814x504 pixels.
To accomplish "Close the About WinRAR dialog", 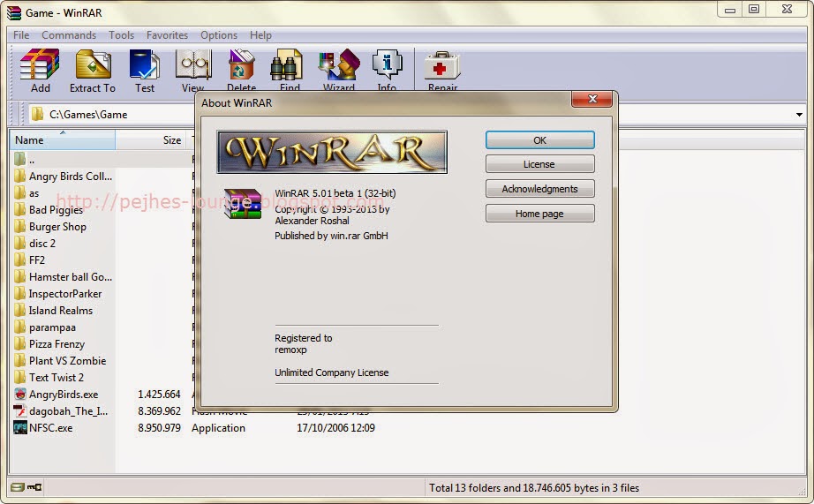I will tap(592, 99).
